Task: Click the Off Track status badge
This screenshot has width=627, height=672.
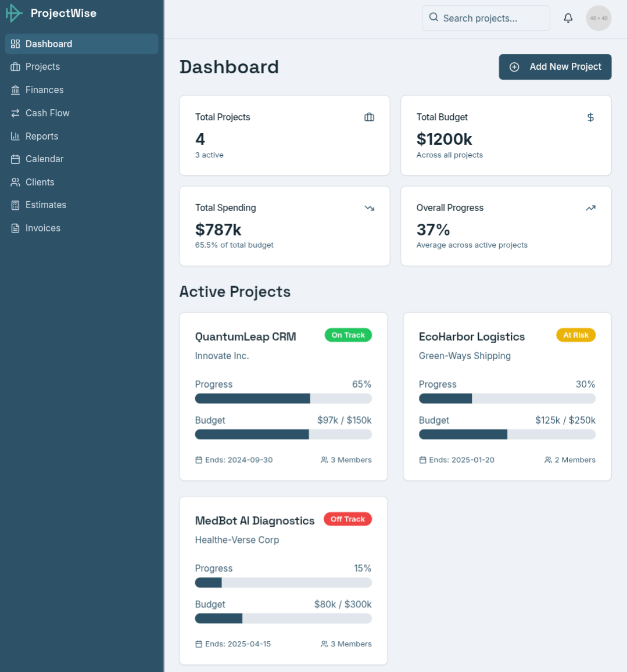Action: pos(347,519)
